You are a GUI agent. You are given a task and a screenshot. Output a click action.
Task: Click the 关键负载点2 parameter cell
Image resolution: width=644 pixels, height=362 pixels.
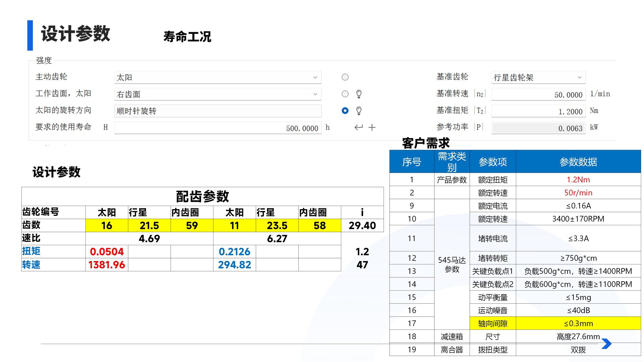(493, 284)
